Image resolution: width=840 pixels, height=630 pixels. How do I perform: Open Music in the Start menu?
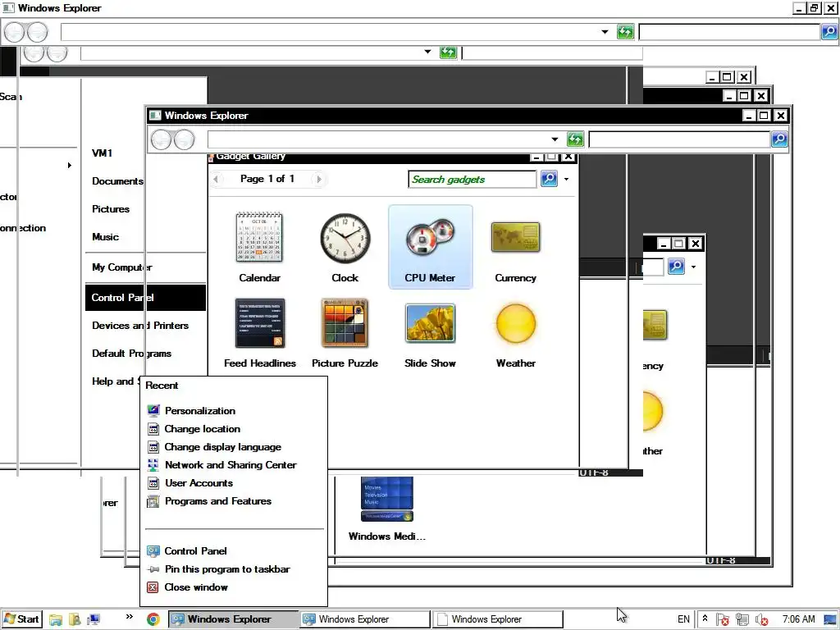(x=106, y=237)
